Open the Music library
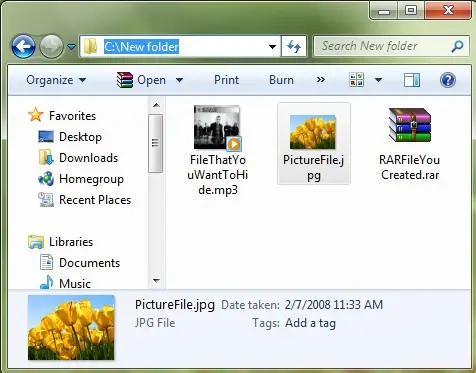The image size is (476, 373). click(75, 283)
